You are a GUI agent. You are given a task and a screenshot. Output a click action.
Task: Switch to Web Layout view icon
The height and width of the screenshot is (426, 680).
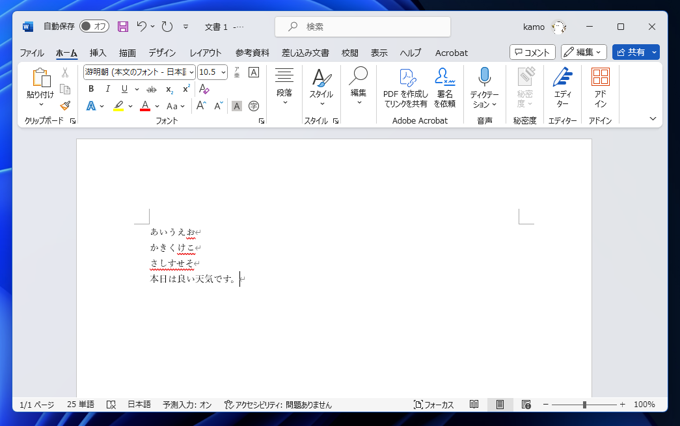pyautogui.click(x=526, y=405)
